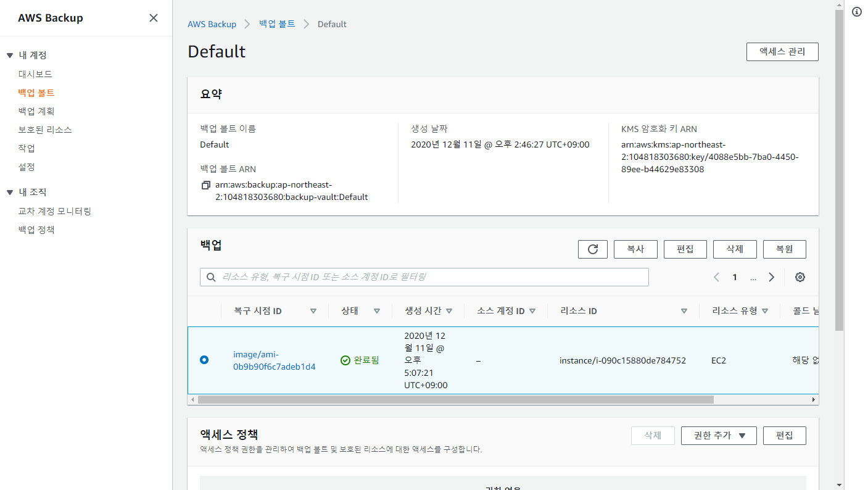Click the 삭제 button in backups panel
This screenshot has width=868, height=490.
(x=735, y=249)
